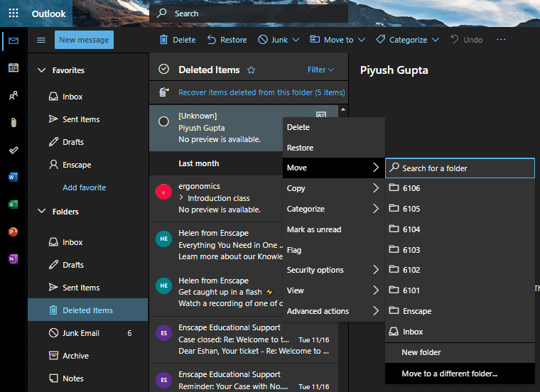Open the Archive folder
The width and height of the screenshot is (540, 392).
click(88, 356)
